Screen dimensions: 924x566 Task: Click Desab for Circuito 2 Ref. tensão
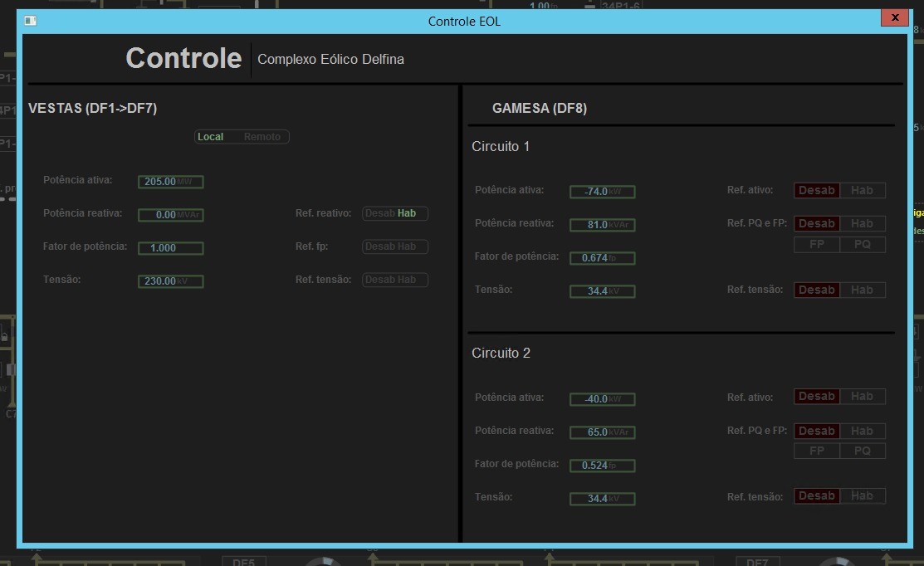tap(817, 496)
